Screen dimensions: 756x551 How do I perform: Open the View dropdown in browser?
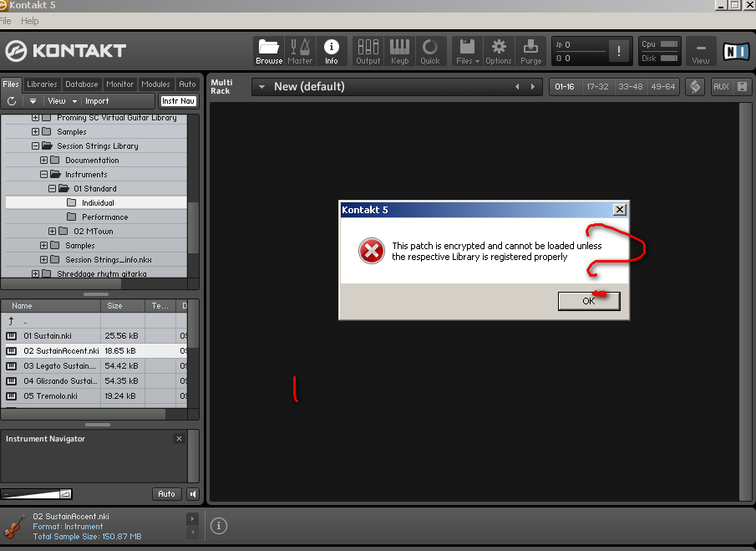point(62,101)
